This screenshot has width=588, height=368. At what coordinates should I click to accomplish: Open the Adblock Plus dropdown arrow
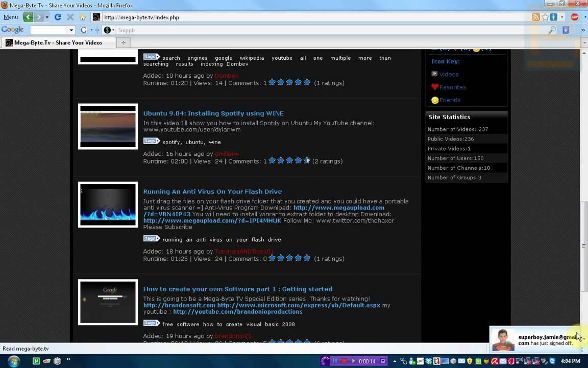[x=584, y=17]
